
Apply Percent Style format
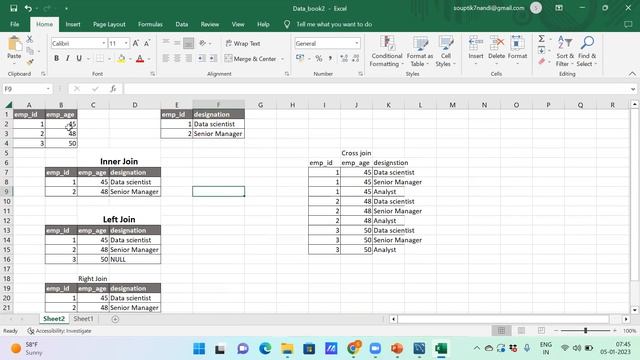319,59
